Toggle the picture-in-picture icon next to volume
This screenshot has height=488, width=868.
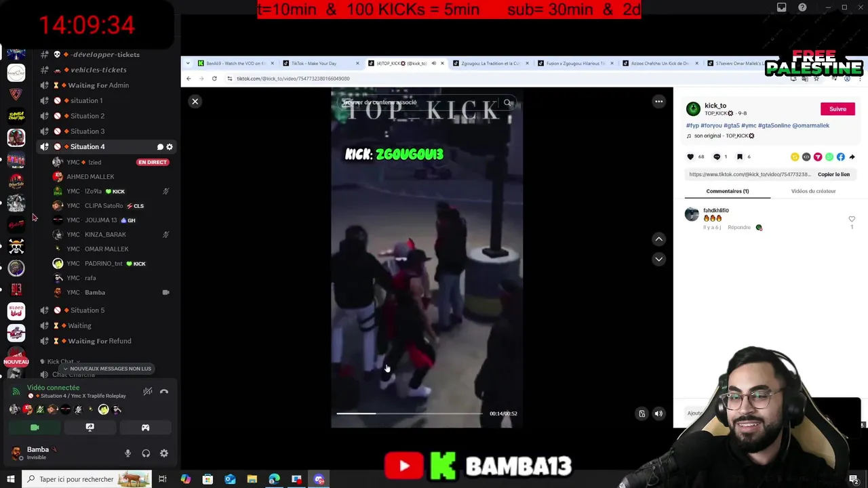pos(642,413)
